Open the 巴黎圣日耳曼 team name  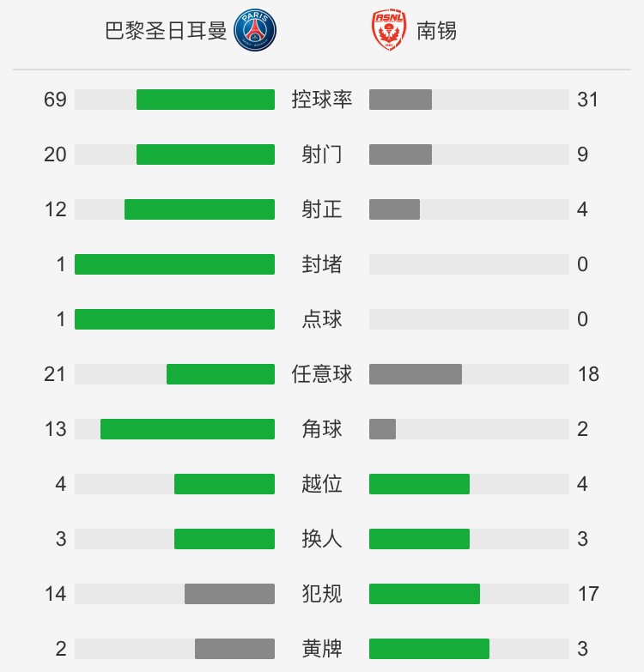click(x=166, y=31)
